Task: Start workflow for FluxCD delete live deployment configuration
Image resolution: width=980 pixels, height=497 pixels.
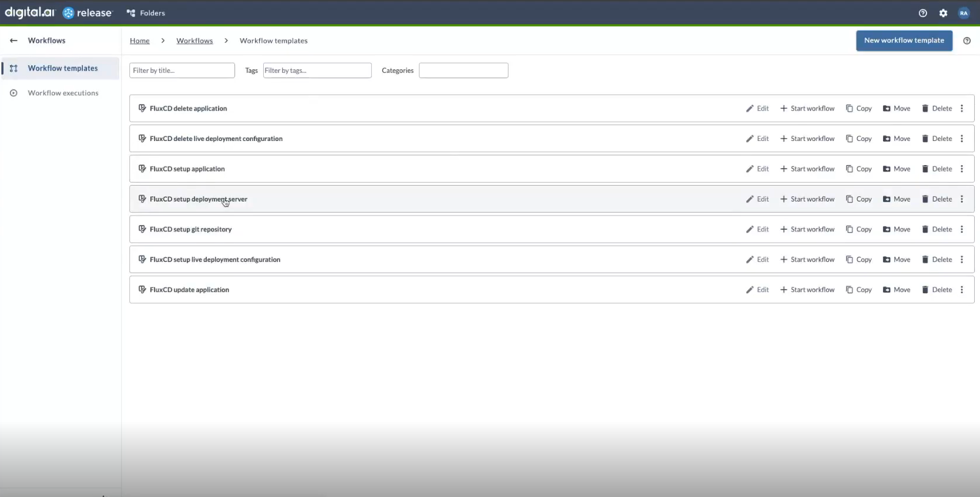Action: (807, 139)
